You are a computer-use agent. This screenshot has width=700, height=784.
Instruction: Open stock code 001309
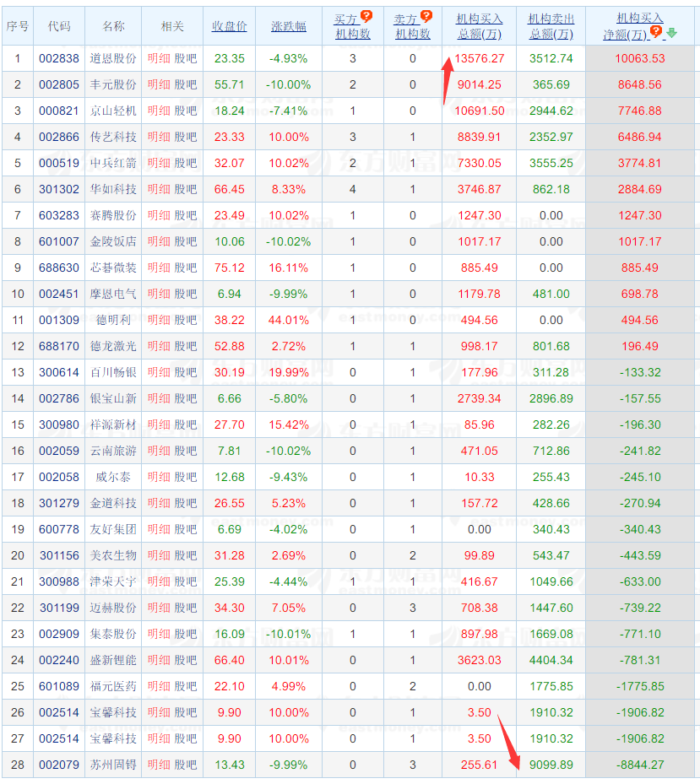coord(59,320)
